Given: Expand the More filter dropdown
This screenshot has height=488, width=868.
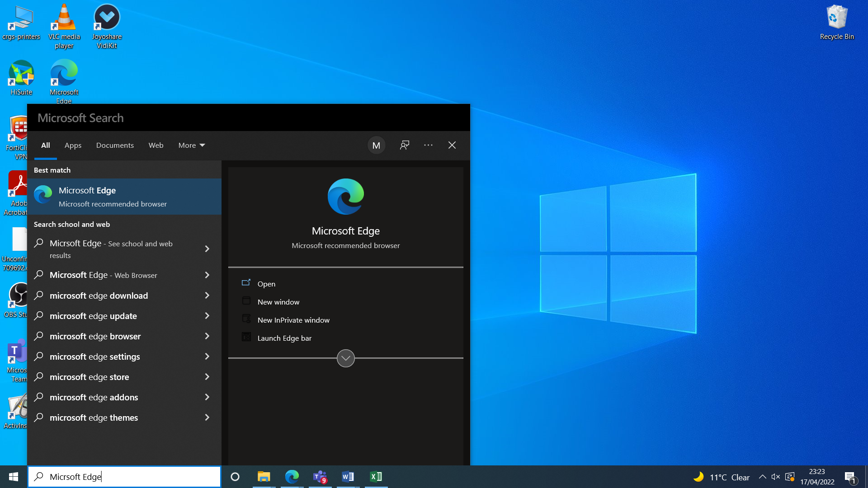Looking at the screenshot, I should pyautogui.click(x=192, y=145).
